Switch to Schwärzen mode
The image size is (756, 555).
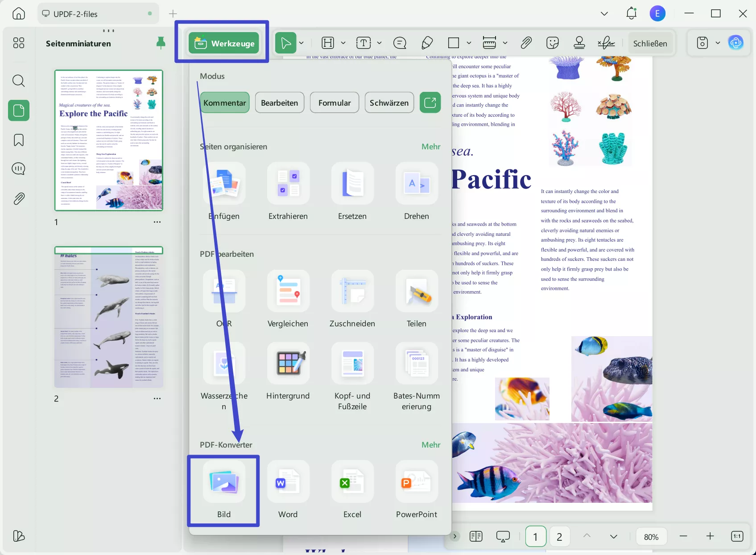click(389, 103)
